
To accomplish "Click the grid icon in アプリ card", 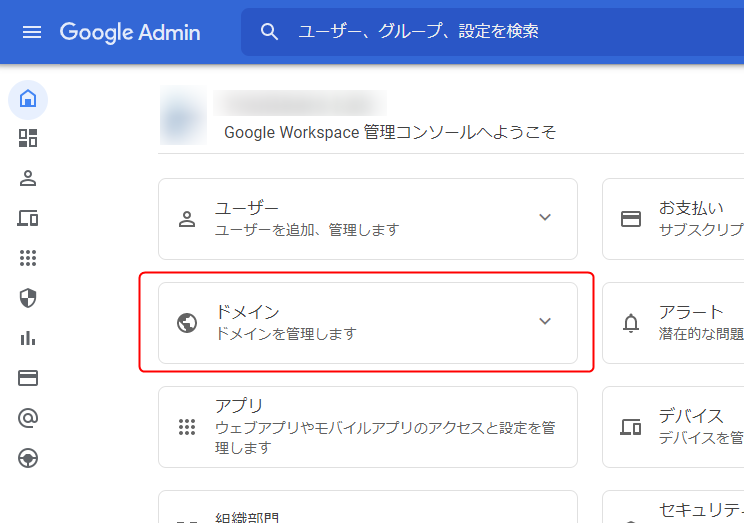I will tap(187, 427).
